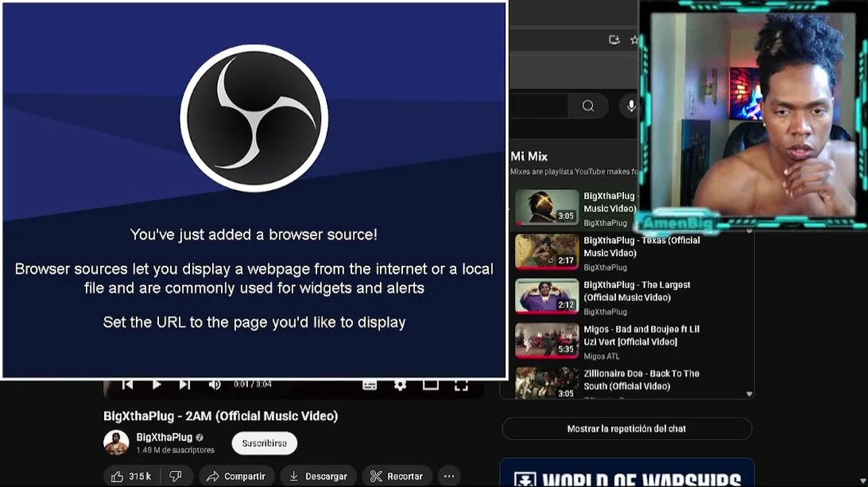Play the 2AM music video

156,384
